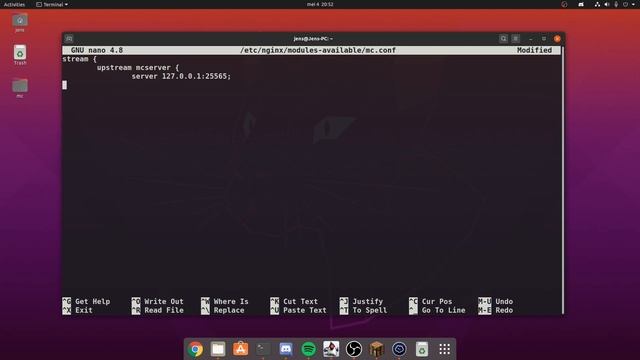
Task: Click the terminal window title jens@Jens-PC
Action: [x=313, y=38]
